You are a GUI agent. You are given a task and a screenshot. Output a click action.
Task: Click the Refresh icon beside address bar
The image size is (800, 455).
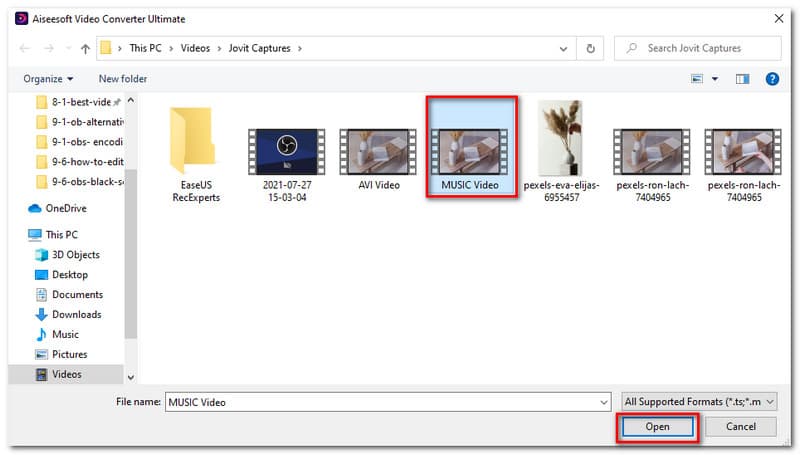click(x=591, y=48)
